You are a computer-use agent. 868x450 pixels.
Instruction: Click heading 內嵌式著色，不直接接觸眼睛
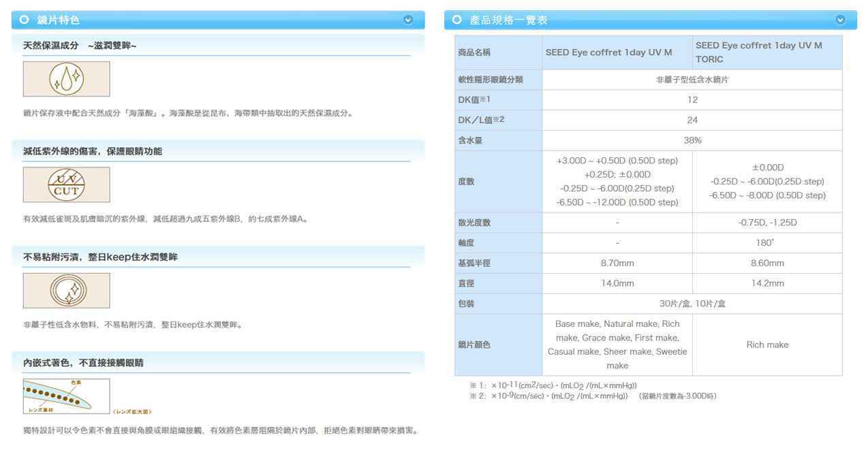point(83,363)
